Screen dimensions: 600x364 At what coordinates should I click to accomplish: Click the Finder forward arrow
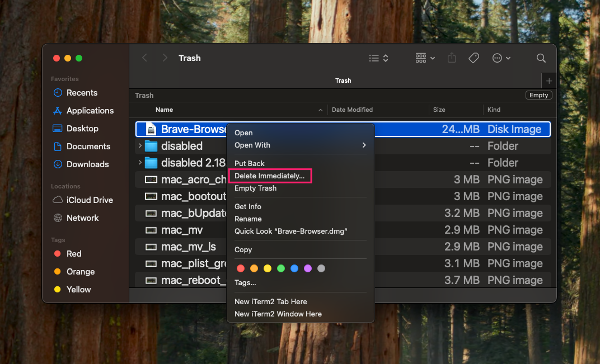(x=165, y=58)
